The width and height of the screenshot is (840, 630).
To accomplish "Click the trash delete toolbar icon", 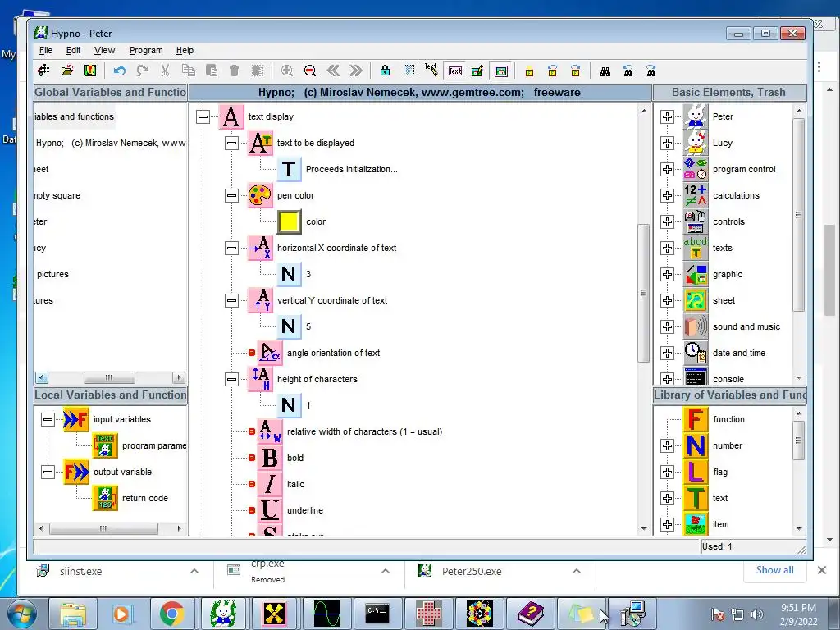I will point(234,71).
